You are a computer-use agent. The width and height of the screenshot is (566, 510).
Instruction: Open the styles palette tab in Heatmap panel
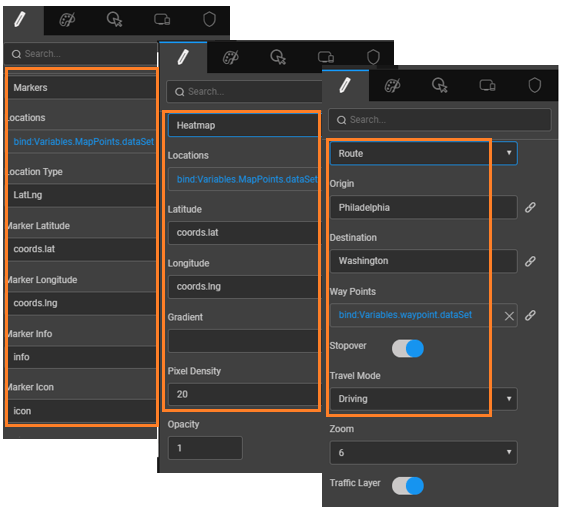tap(231, 57)
